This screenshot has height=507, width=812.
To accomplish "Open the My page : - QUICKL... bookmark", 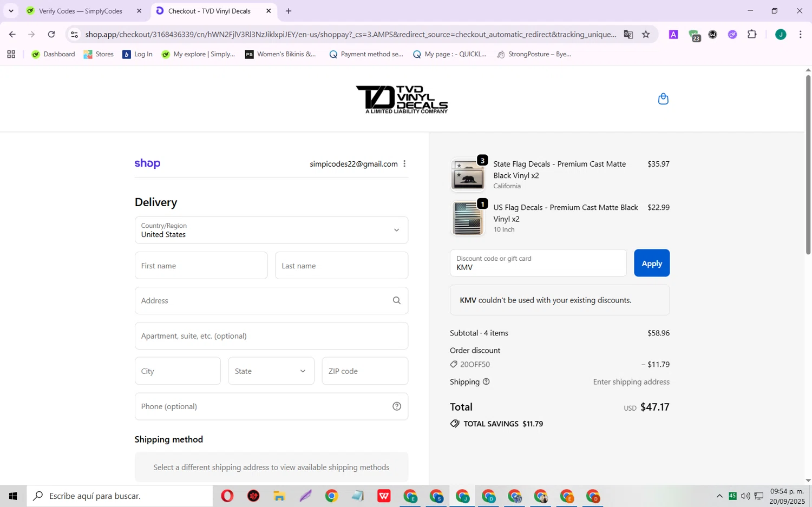I will pyautogui.click(x=449, y=54).
